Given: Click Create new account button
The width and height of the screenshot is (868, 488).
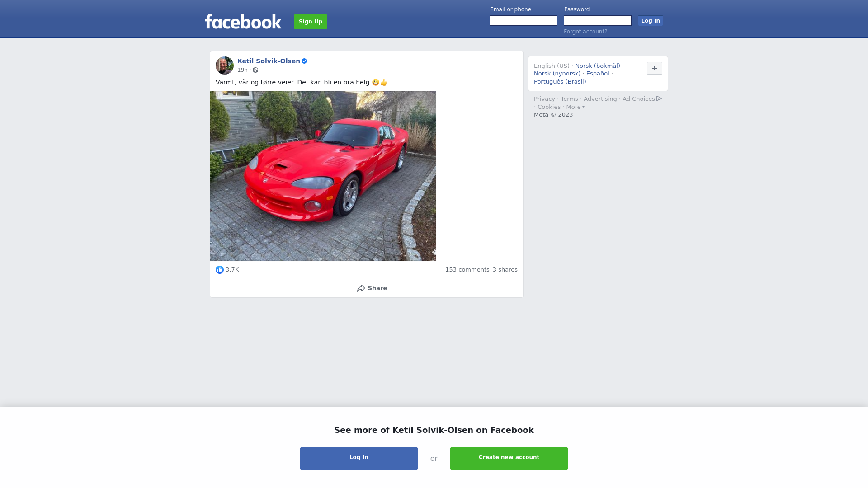Looking at the screenshot, I should (x=509, y=459).
